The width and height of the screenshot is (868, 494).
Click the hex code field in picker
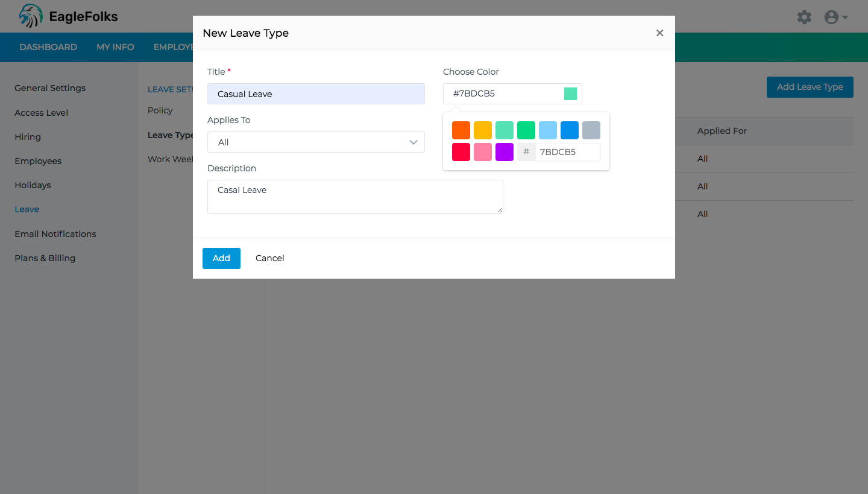point(568,152)
